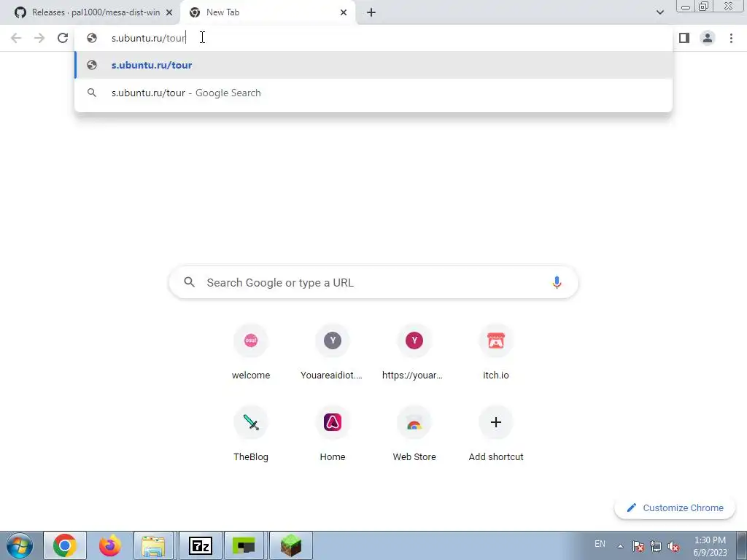This screenshot has width=747, height=560.
Task: Click the Customize Chrome button
Action: (x=675, y=507)
